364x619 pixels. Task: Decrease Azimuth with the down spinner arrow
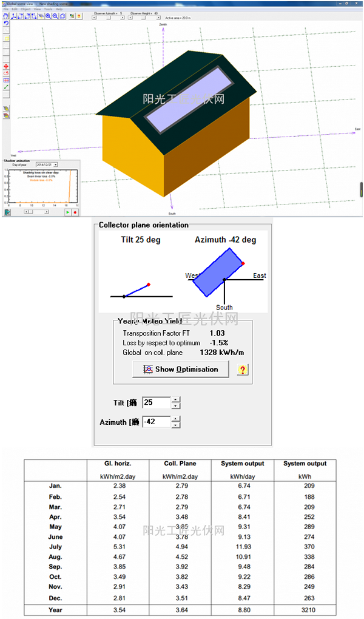pyautogui.click(x=176, y=425)
